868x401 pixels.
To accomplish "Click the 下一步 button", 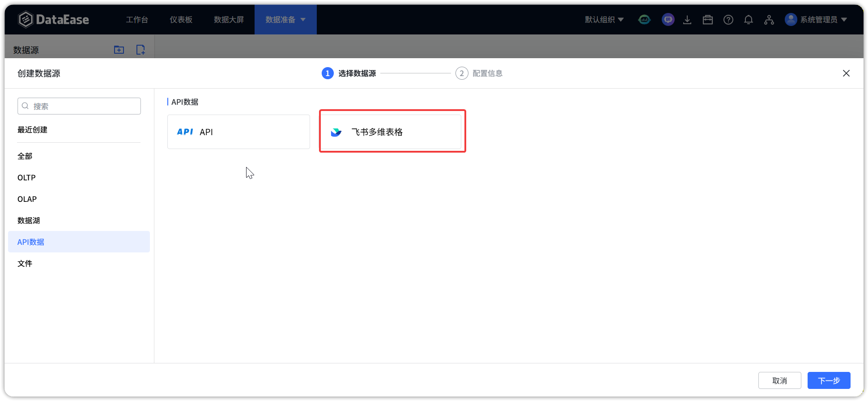I will (829, 380).
